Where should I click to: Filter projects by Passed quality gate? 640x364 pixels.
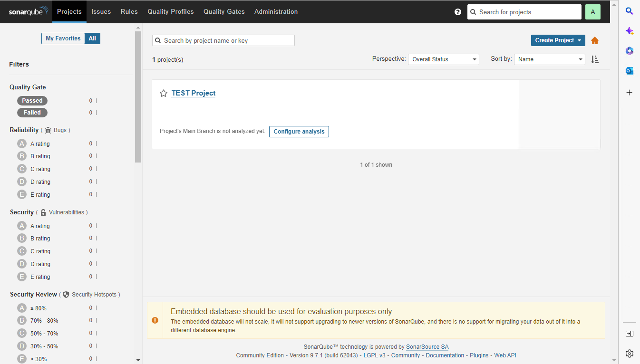coord(32,100)
